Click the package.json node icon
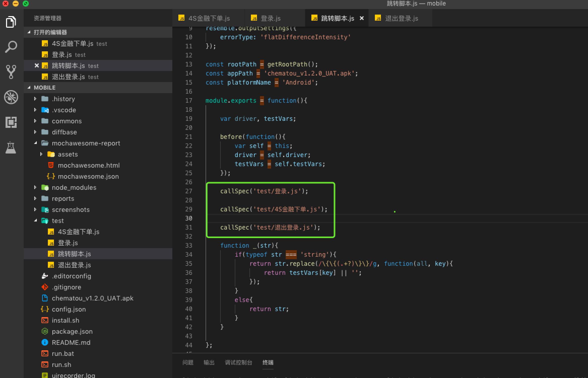This screenshot has width=588, height=378. (x=45, y=331)
